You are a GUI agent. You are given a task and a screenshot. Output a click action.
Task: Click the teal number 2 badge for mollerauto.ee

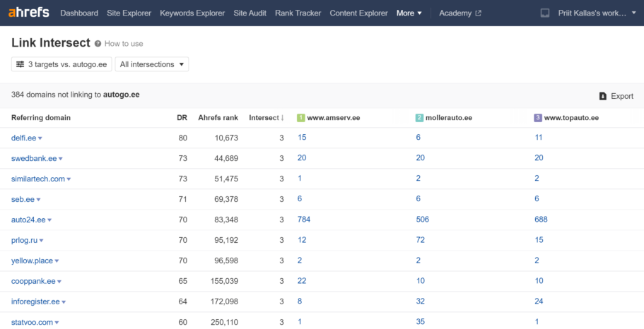click(x=419, y=118)
